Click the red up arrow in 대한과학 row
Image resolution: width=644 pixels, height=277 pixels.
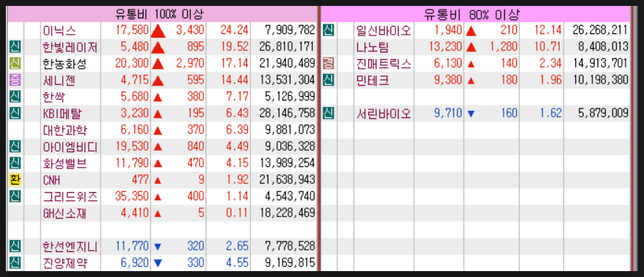coord(157,131)
